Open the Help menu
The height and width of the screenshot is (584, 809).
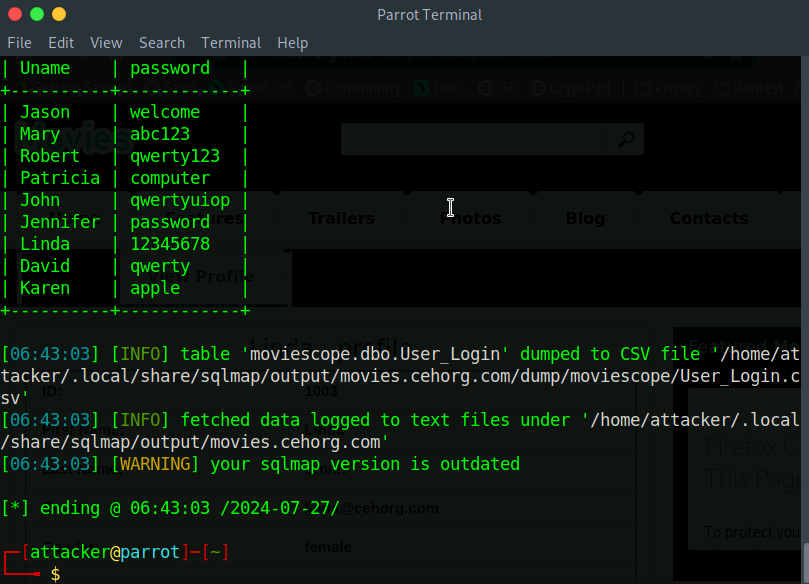pyautogui.click(x=293, y=43)
